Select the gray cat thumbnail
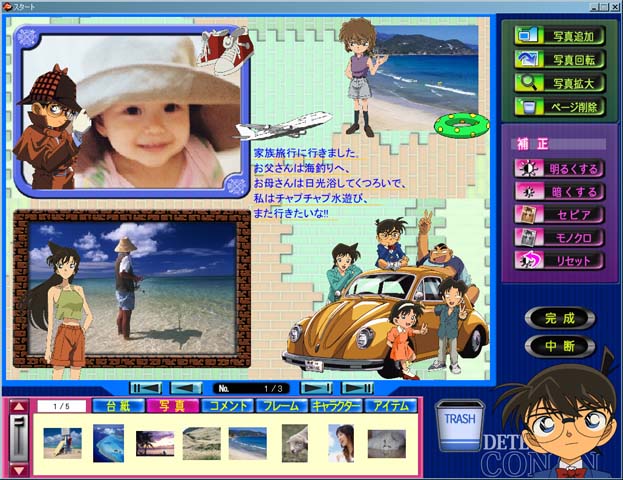Screen dimensions: 623x480 387,443
